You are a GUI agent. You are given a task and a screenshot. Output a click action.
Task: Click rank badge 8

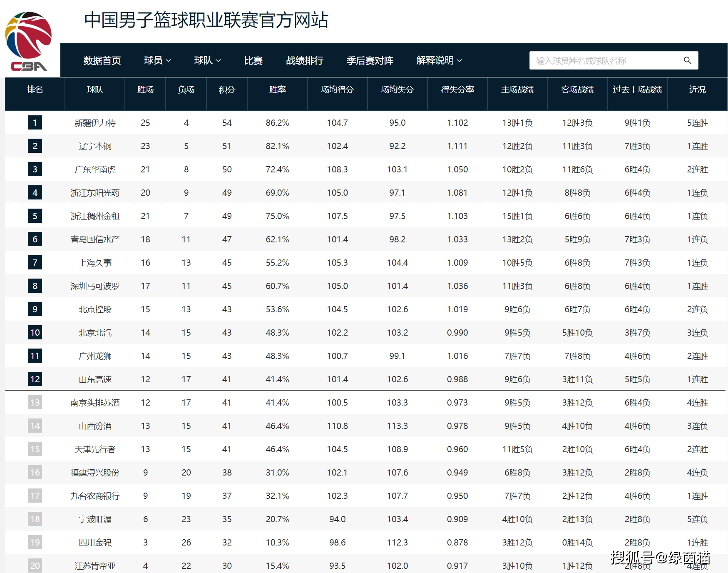pyautogui.click(x=35, y=286)
